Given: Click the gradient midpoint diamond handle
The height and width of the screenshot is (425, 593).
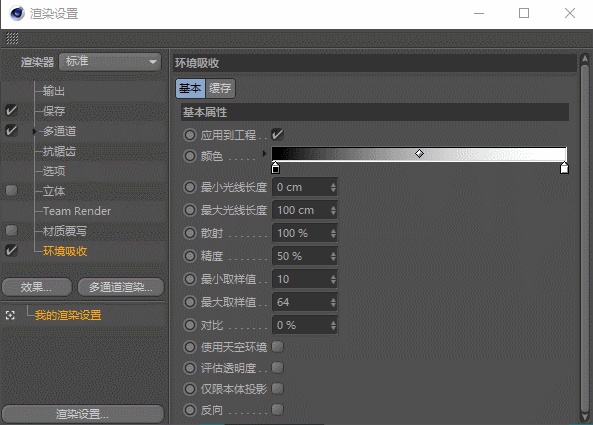Looking at the screenshot, I should coord(419,154).
